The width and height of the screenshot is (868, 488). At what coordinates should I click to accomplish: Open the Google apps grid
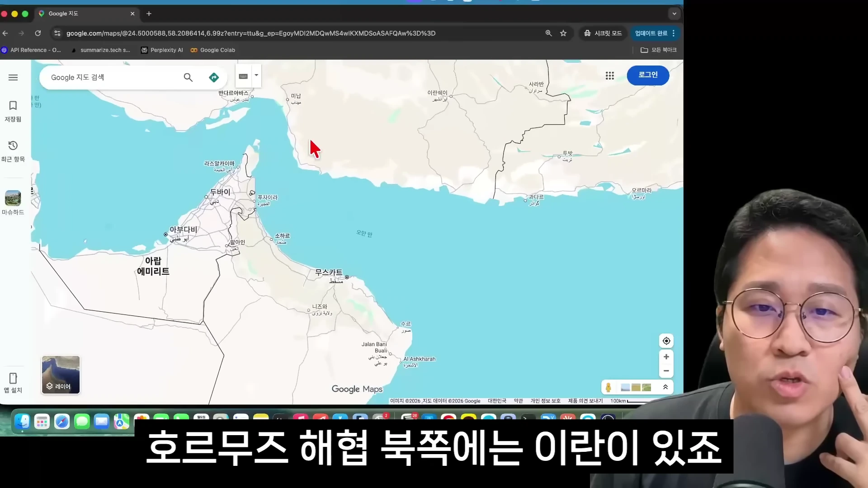tap(610, 75)
